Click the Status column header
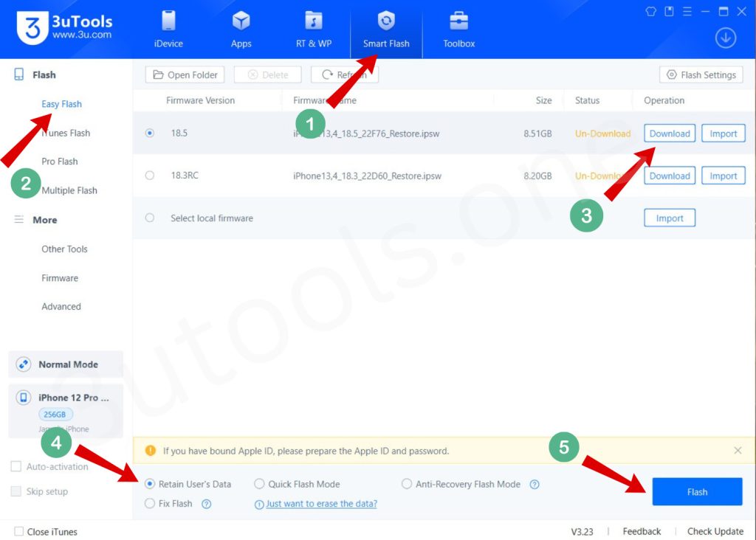The image size is (756, 540). tap(587, 100)
